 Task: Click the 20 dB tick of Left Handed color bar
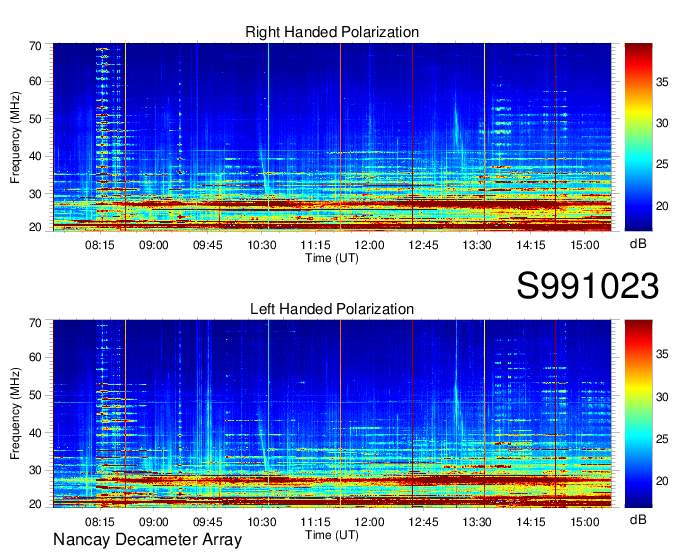(662, 481)
